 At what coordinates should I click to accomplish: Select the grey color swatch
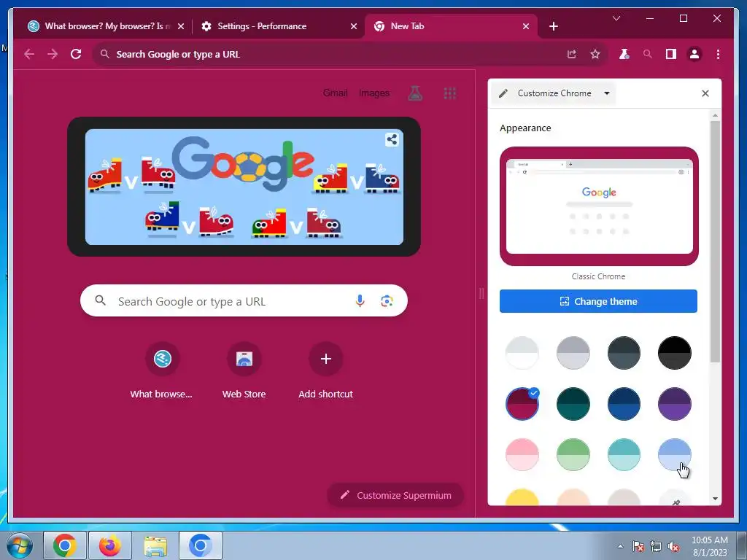pos(573,353)
